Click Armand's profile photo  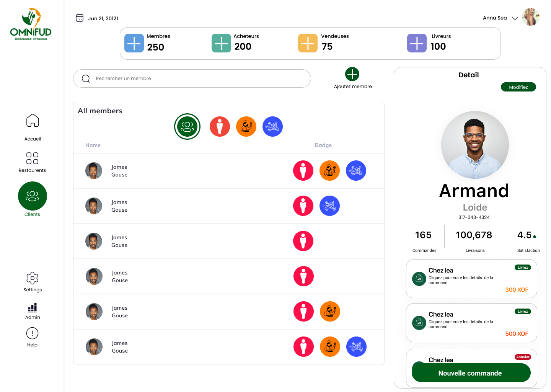tap(475, 145)
